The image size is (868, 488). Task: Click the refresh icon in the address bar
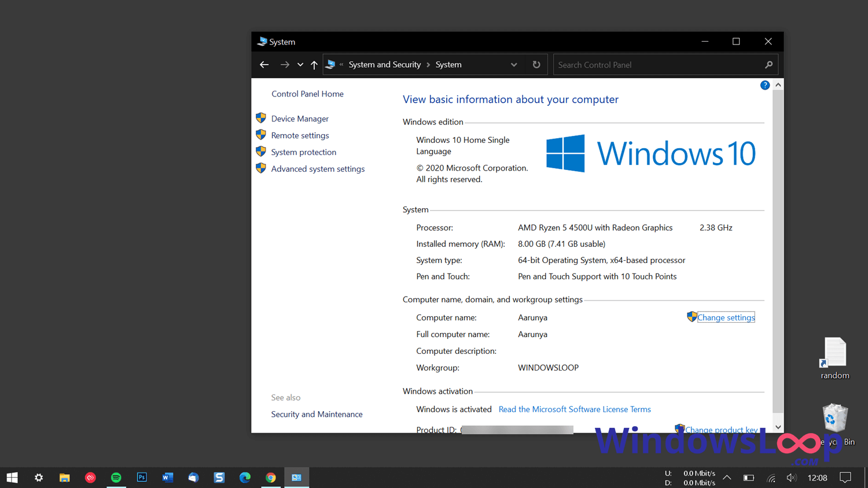(x=536, y=64)
